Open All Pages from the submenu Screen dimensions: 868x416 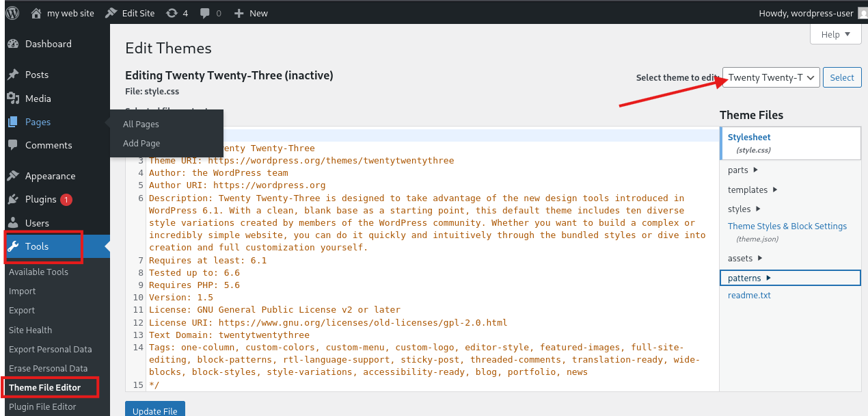coord(141,125)
